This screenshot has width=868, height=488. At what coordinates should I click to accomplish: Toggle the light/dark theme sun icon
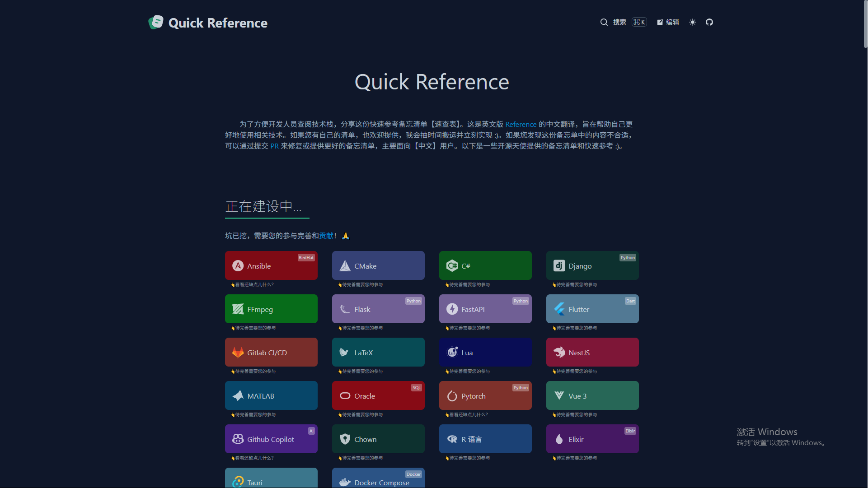[692, 22]
